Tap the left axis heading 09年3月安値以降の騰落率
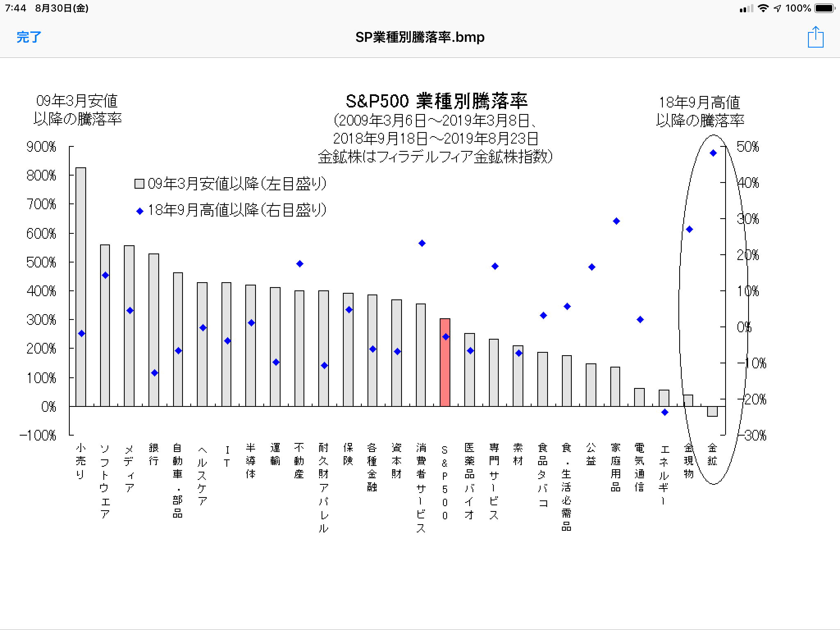840x630 pixels. point(77,110)
